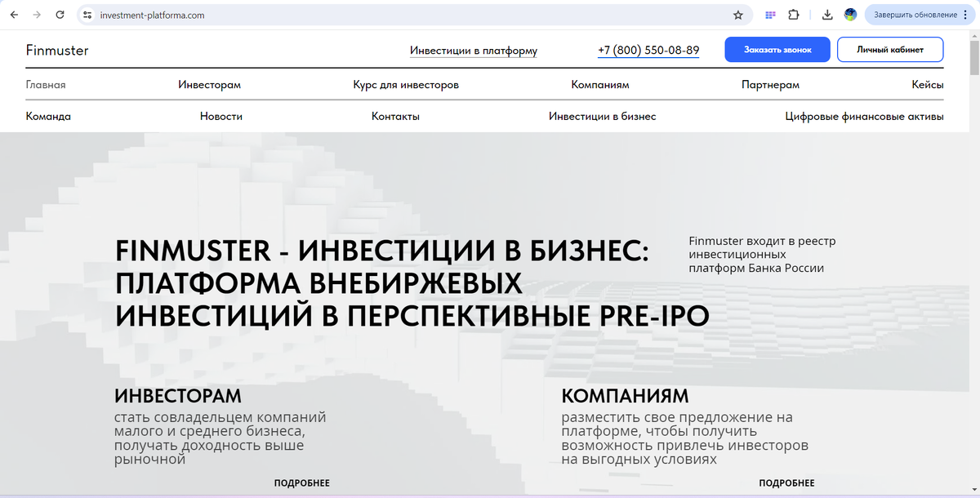Open 'Партнерам' navigation item

click(770, 85)
